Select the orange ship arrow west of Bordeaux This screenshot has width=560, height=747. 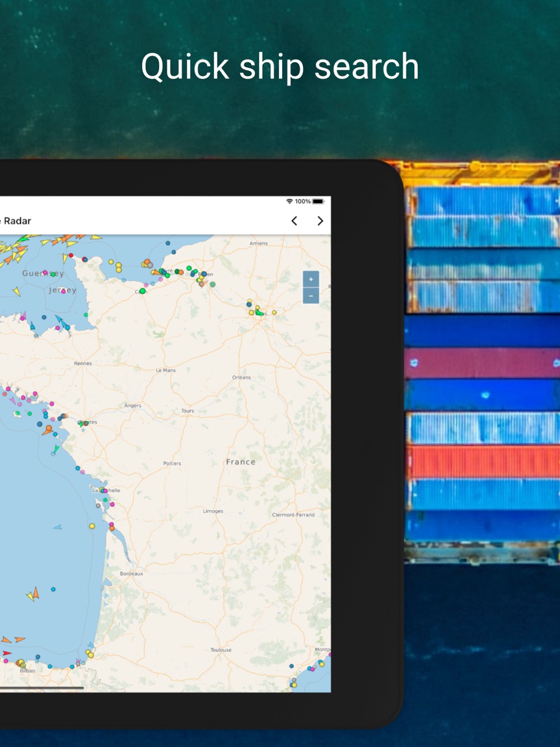coord(36,592)
